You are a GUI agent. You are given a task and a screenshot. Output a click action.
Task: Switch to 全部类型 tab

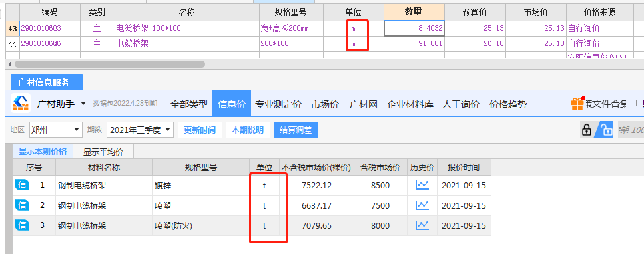(189, 104)
